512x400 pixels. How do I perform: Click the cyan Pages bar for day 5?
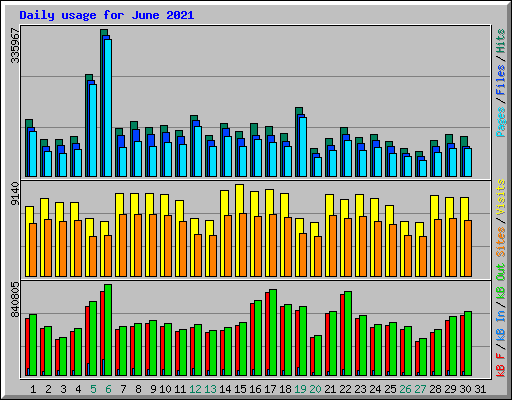point(93,130)
